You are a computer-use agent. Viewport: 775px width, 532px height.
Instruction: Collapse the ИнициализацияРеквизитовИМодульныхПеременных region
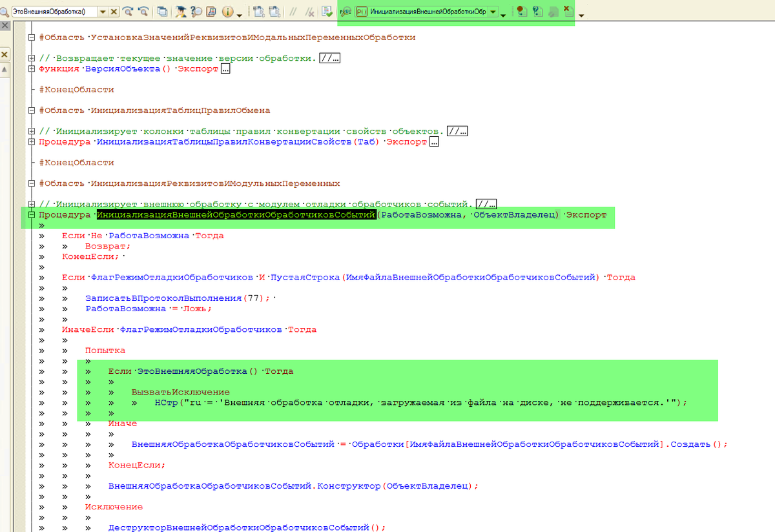31,183
